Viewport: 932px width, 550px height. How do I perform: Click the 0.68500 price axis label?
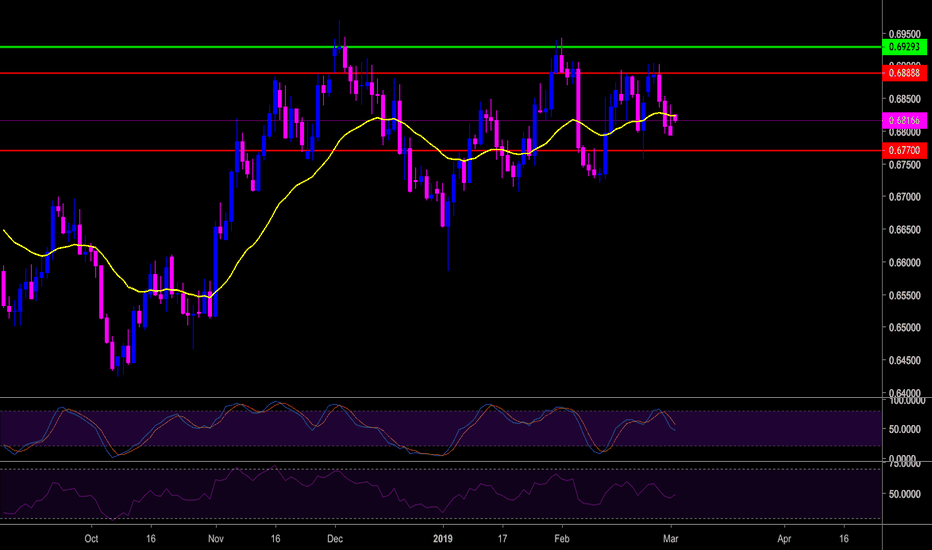coord(904,99)
